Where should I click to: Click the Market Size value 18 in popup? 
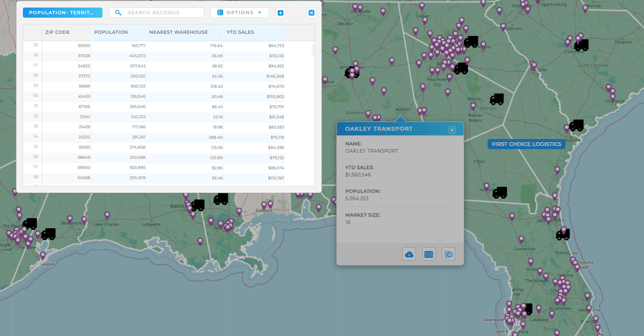click(x=347, y=222)
